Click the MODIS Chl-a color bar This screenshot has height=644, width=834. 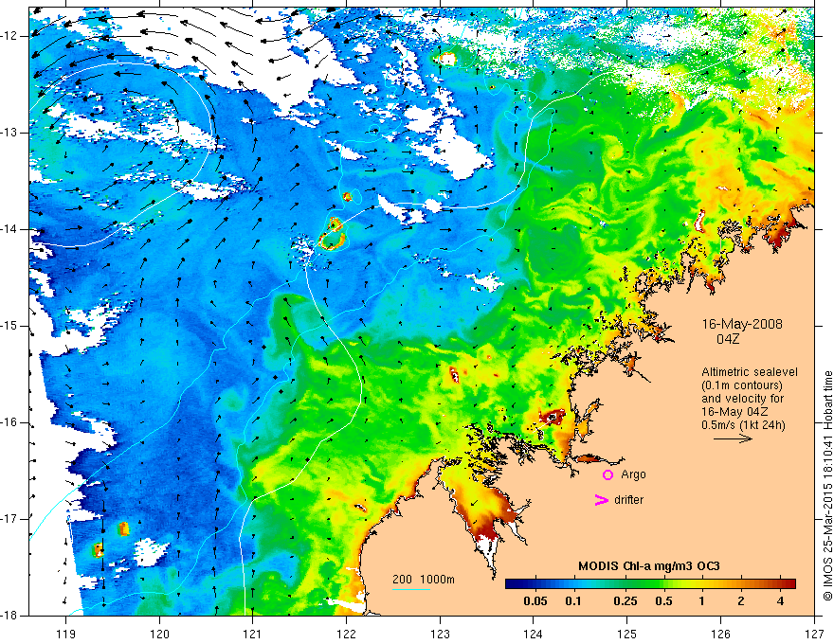coord(650,583)
